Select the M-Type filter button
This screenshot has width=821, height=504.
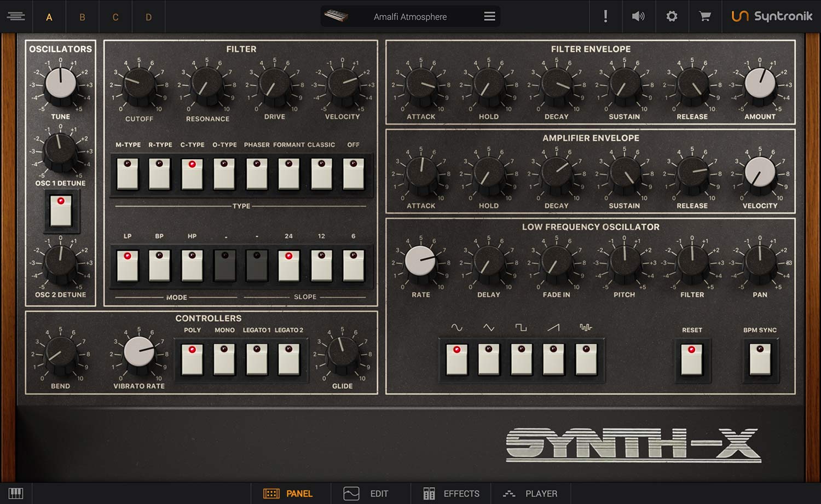[x=128, y=175]
